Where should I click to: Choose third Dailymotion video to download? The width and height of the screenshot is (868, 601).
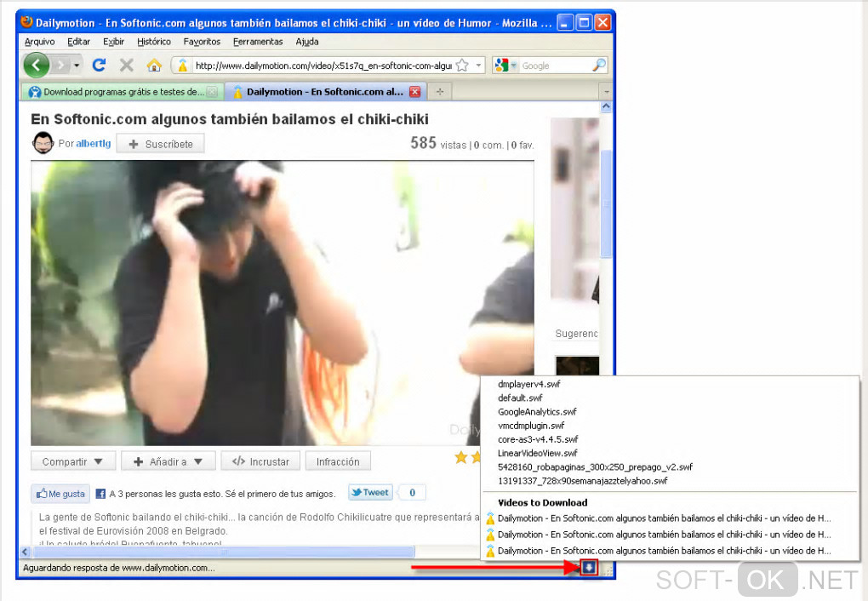pos(670,551)
